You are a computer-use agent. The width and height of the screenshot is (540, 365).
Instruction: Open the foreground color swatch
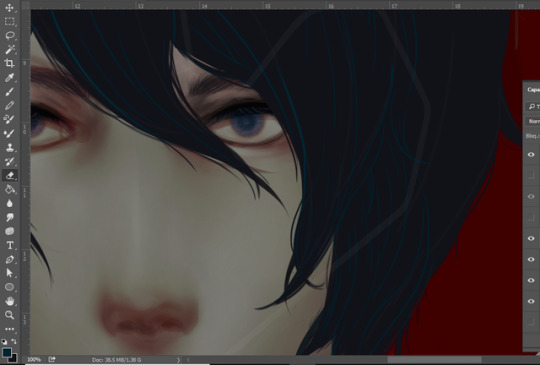pos(7,352)
